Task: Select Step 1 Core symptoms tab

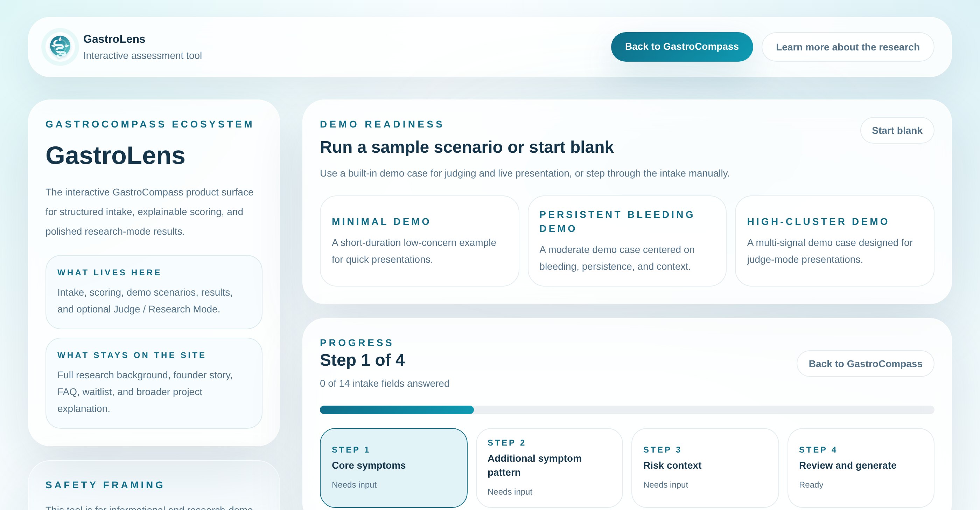Action: (393, 467)
